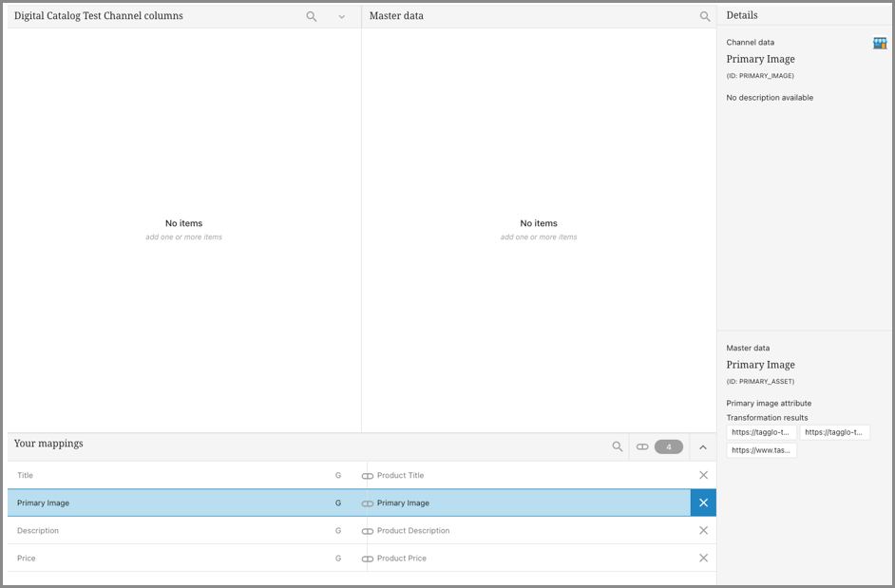895x588 pixels.
Task: Delete the Price mapping row
Action: pyautogui.click(x=703, y=558)
